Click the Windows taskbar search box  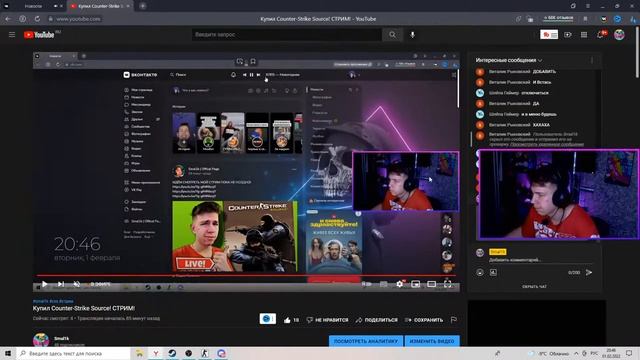click(x=73, y=353)
